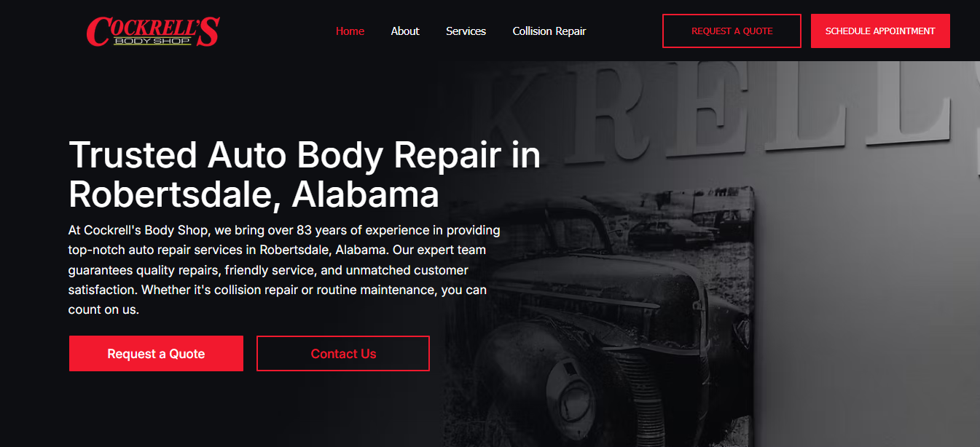Select the solid red Request a Quote button
The width and height of the screenshot is (980, 447).
point(156,354)
